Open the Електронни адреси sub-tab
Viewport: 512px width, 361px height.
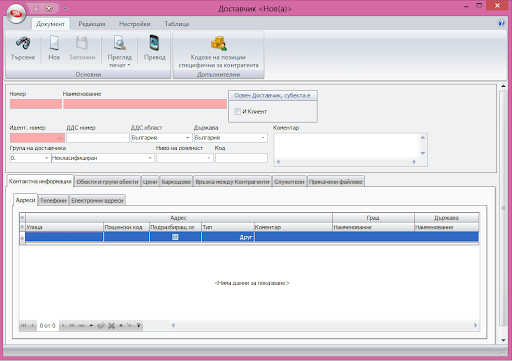97,200
